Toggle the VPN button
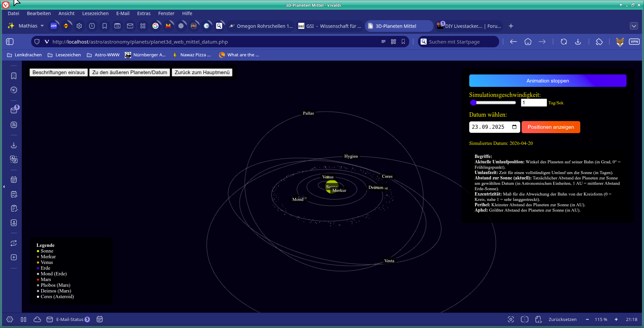Image resolution: width=644 pixels, height=328 pixels. pos(634,42)
